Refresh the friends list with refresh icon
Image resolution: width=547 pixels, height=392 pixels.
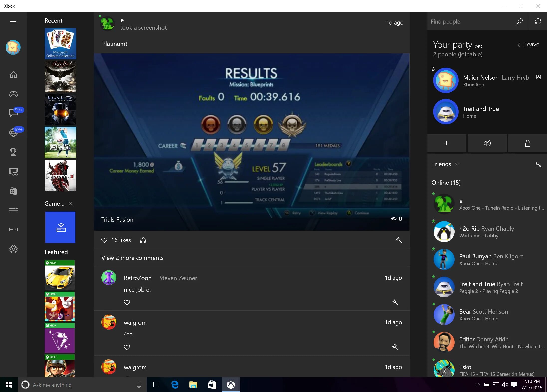tap(538, 22)
